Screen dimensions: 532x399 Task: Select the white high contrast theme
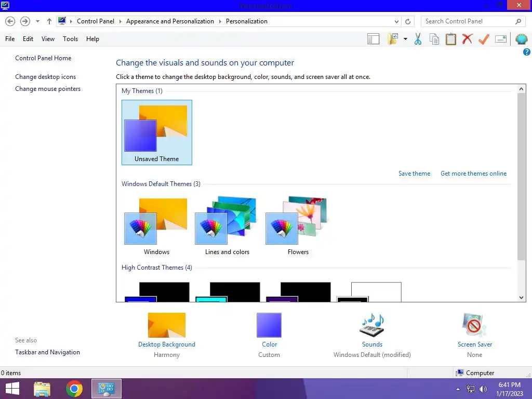(369, 292)
